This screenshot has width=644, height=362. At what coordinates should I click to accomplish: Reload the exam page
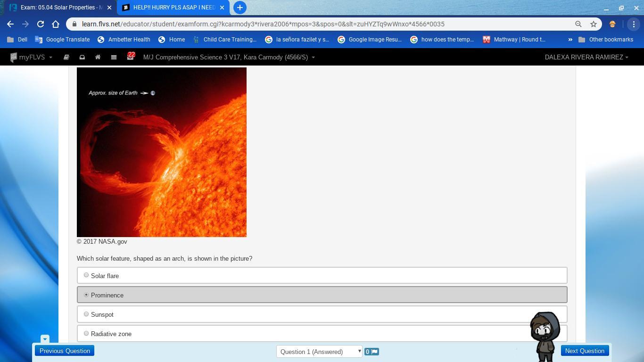41,24
